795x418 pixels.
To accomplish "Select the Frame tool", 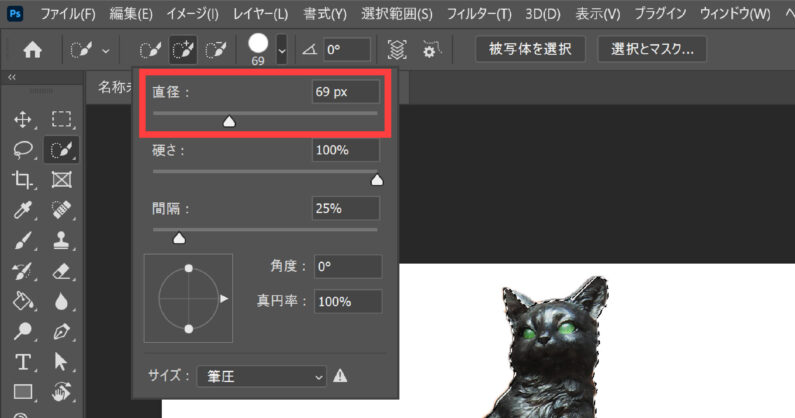I will point(61,180).
